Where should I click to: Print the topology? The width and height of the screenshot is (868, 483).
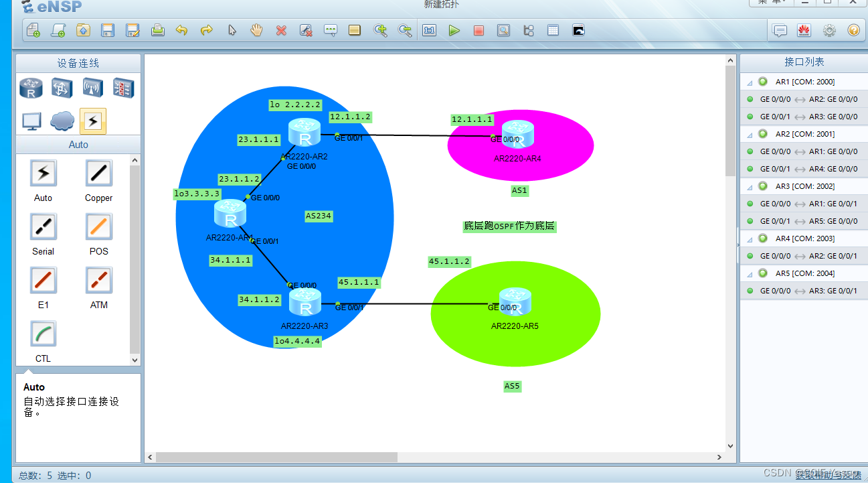click(157, 30)
